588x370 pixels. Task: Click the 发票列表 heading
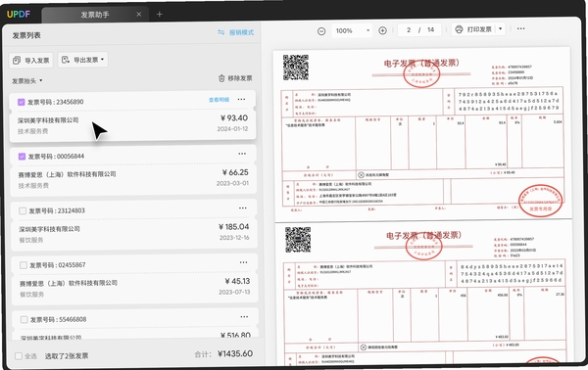26,35
